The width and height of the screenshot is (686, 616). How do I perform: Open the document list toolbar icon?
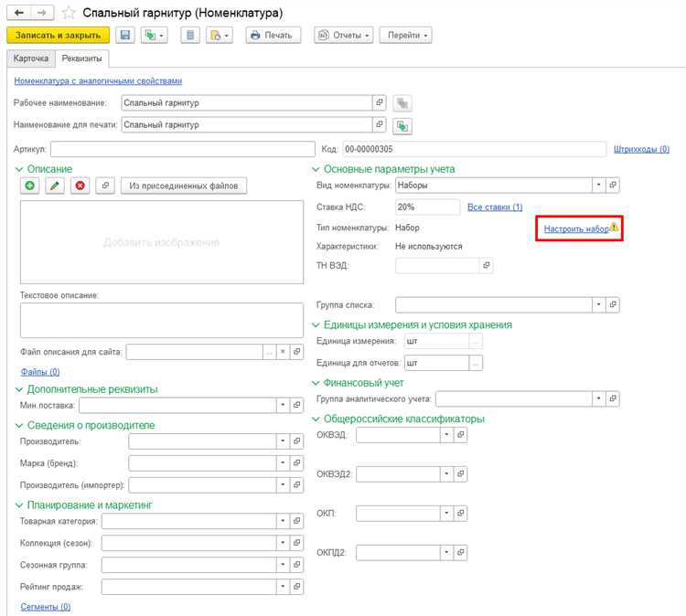(190, 35)
